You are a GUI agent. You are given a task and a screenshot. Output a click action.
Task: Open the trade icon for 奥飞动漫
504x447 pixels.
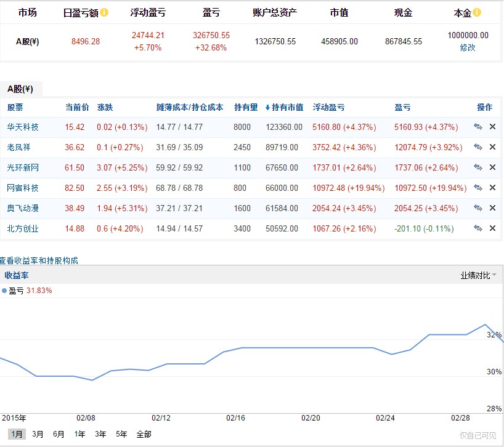pos(478,207)
